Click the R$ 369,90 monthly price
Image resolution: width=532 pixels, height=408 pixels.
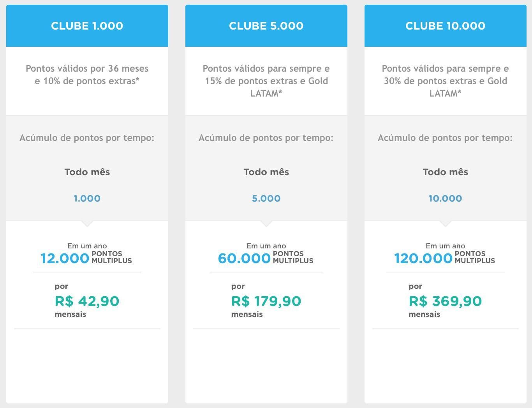(x=445, y=301)
